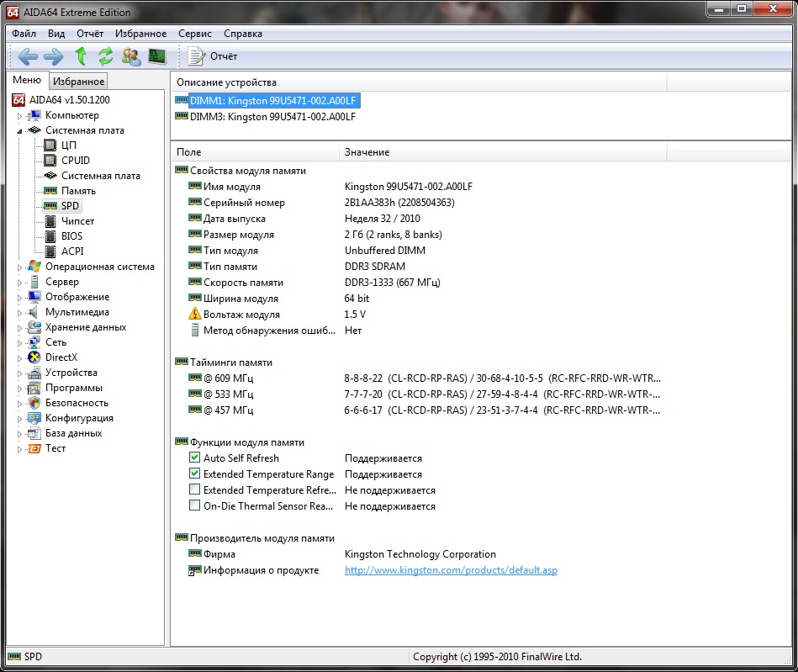
Task: Open the Память tree item
Action: point(78,191)
